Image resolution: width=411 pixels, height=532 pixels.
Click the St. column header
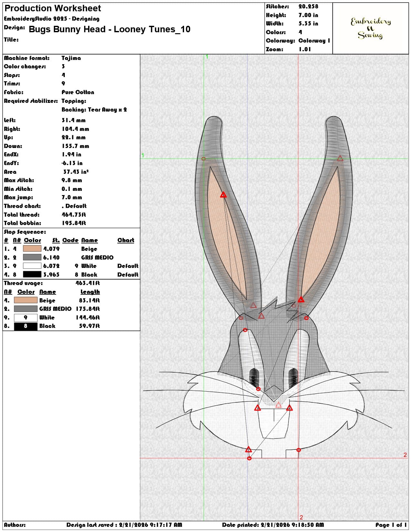[x=56, y=240]
